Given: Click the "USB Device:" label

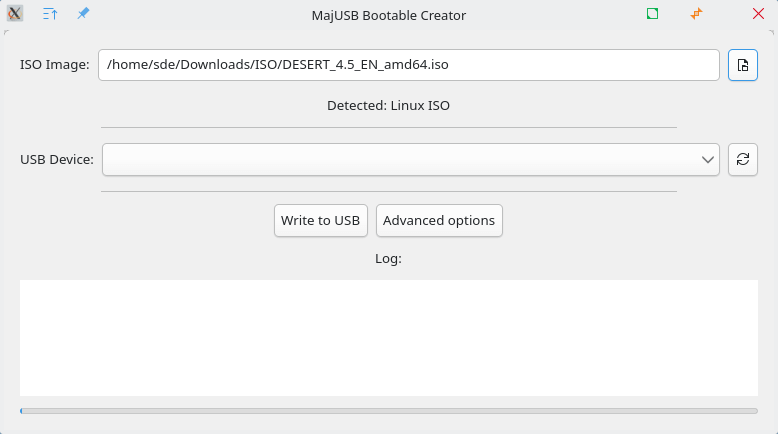Looking at the screenshot, I should [57, 159].
